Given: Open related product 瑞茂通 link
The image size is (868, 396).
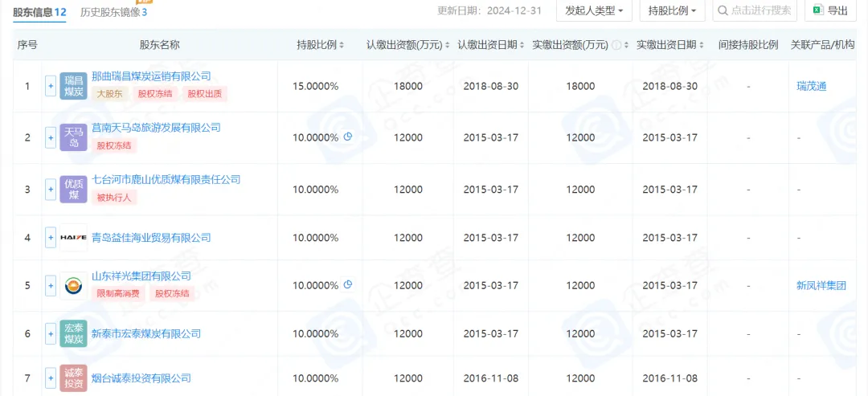Looking at the screenshot, I should pos(812,86).
